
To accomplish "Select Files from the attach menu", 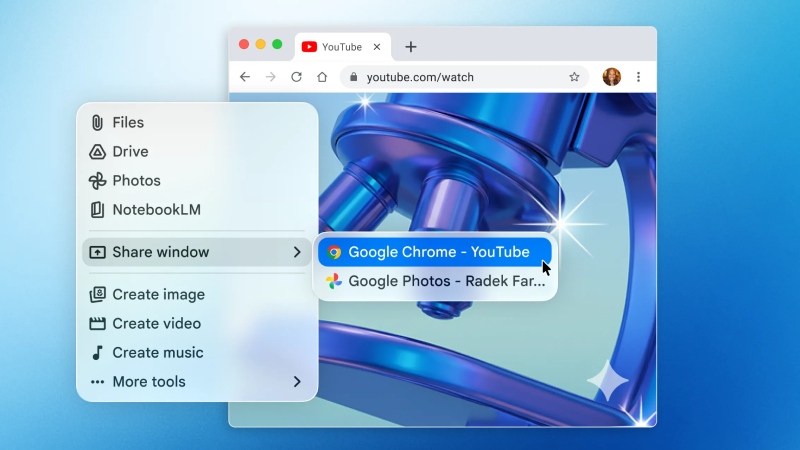I will tap(197, 122).
